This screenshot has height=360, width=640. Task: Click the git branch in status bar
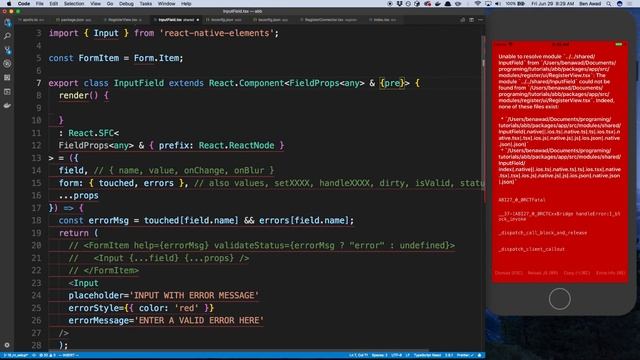[x=16, y=356]
